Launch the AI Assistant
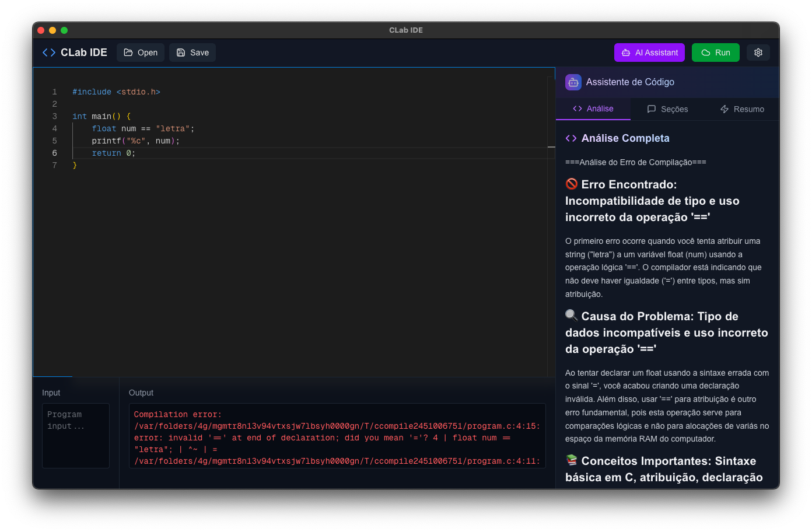The image size is (812, 532). pos(649,52)
